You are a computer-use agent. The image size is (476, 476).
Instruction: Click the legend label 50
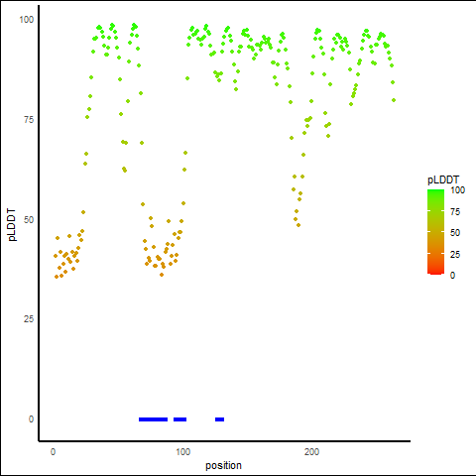pos(455,233)
